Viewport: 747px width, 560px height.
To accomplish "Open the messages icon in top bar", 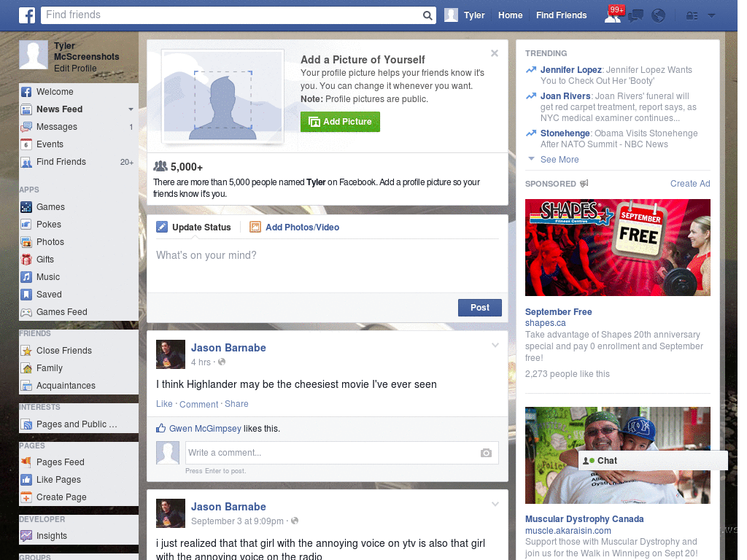I will click(635, 16).
